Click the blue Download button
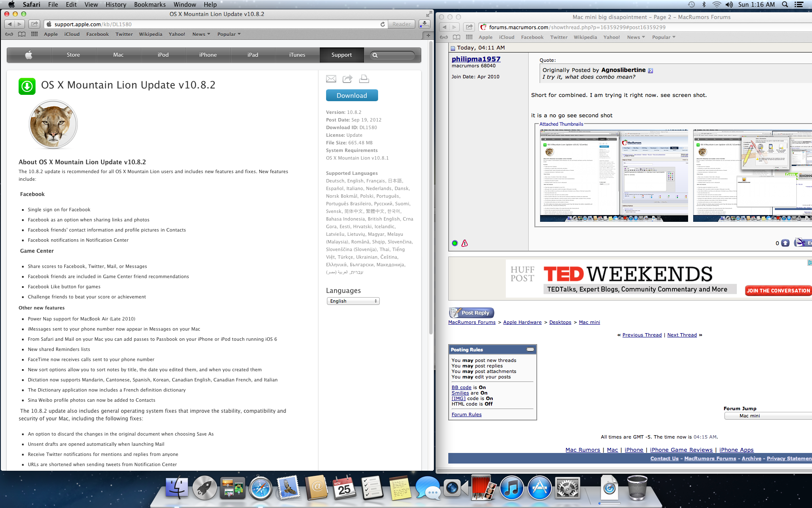 pyautogui.click(x=352, y=95)
